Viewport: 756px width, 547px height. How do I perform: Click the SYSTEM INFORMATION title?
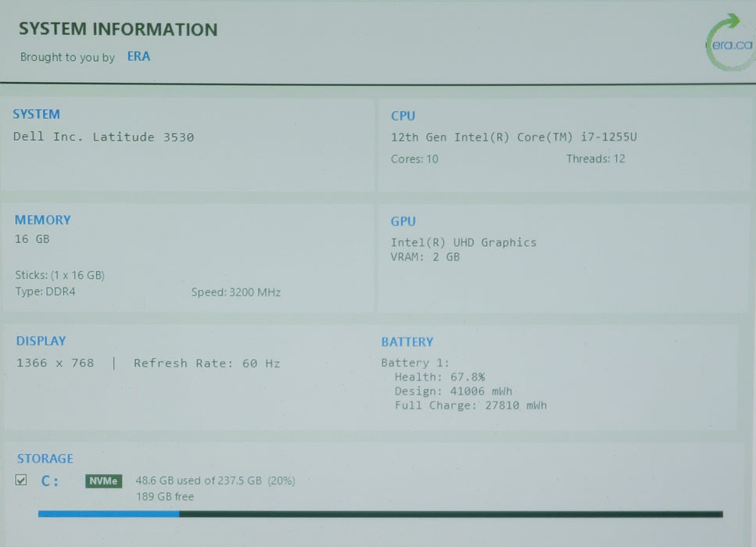118,30
